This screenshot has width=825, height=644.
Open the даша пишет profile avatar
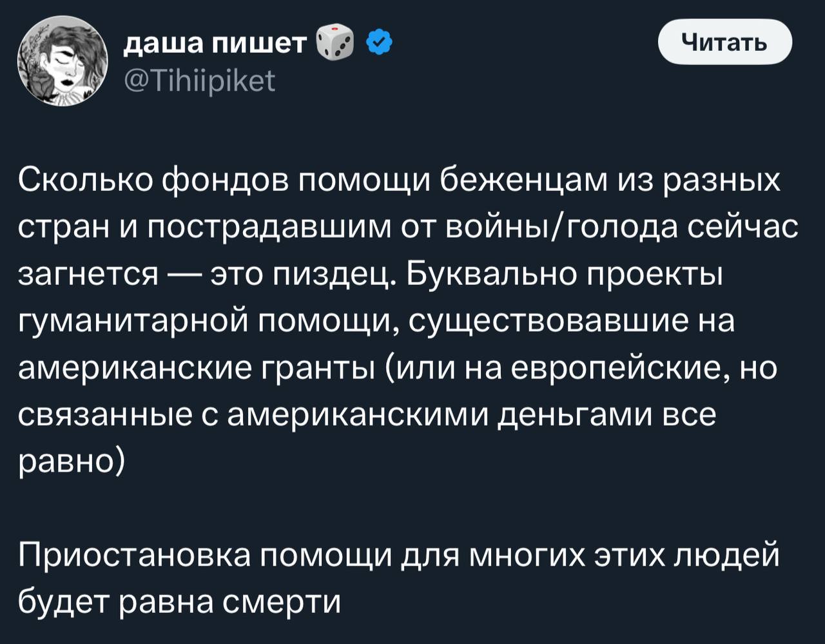tap(63, 62)
